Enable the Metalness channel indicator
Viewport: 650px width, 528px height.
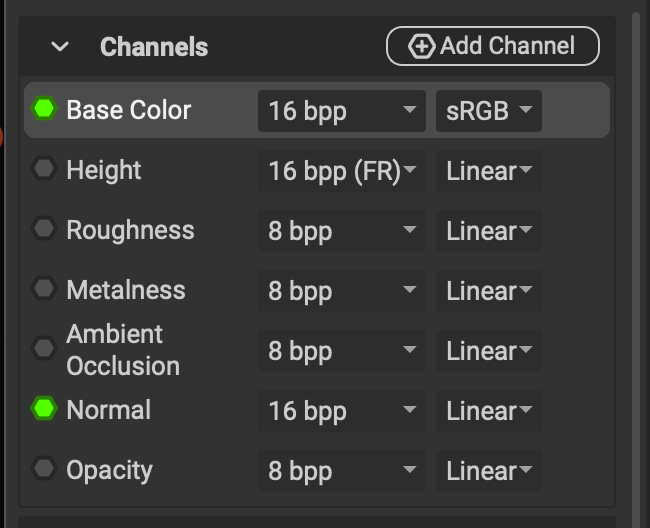pyautogui.click(x=44, y=290)
